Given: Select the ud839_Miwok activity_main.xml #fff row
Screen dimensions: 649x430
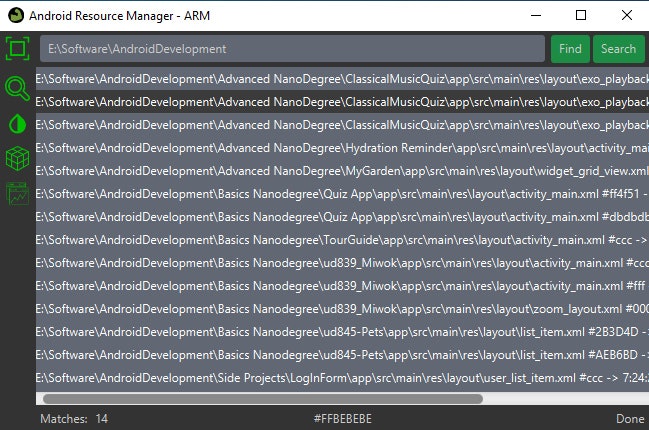Looking at the screenshot, I should click(x=342, y=286).
